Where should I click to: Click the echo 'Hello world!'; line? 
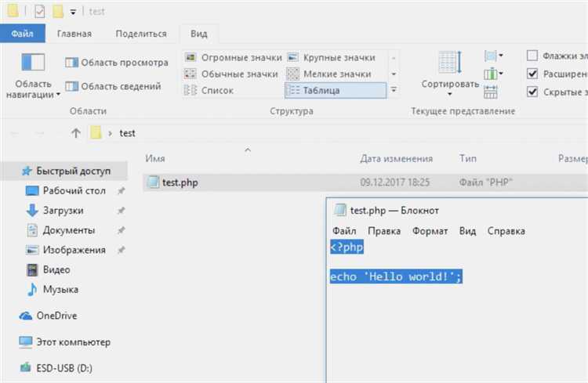[396, 276]
